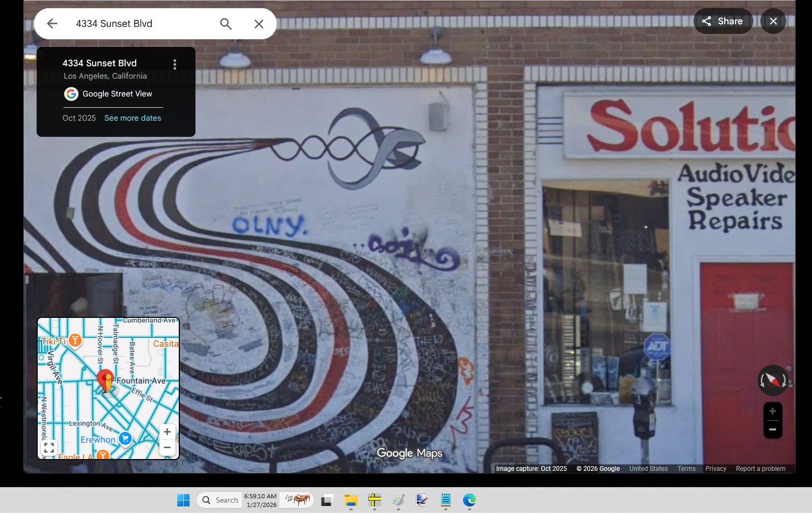812x514 pixels.
Task: Expand the minimap to fullscreen
Action: coord(49,448)
